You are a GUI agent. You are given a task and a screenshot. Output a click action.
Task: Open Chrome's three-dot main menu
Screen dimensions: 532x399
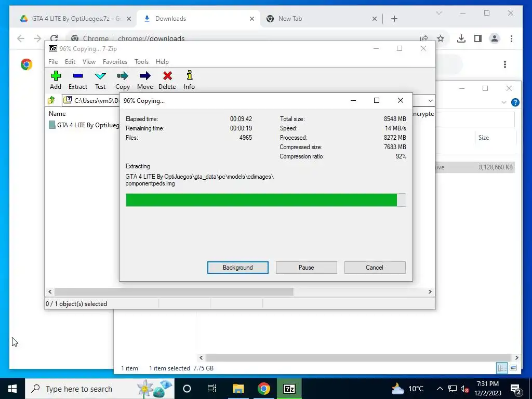click(511, 38)
